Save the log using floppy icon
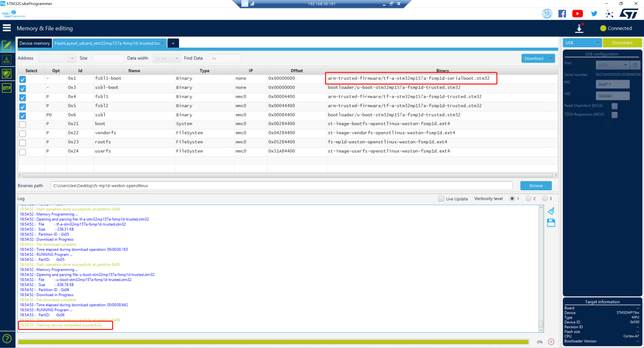The height and width of the screenshot is (348, 644). click(551, 223)
